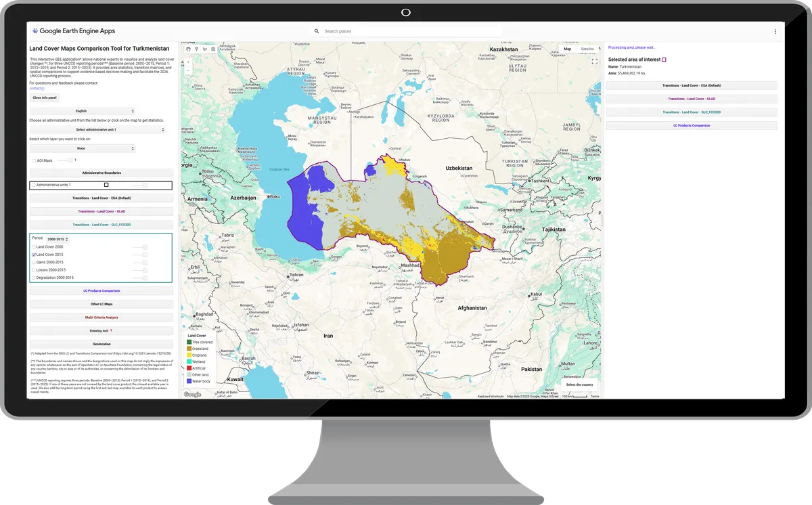The height and width of the screenshot is (505, 812).
Task: Toggle fullscreen map view
Action: [595, 61]
